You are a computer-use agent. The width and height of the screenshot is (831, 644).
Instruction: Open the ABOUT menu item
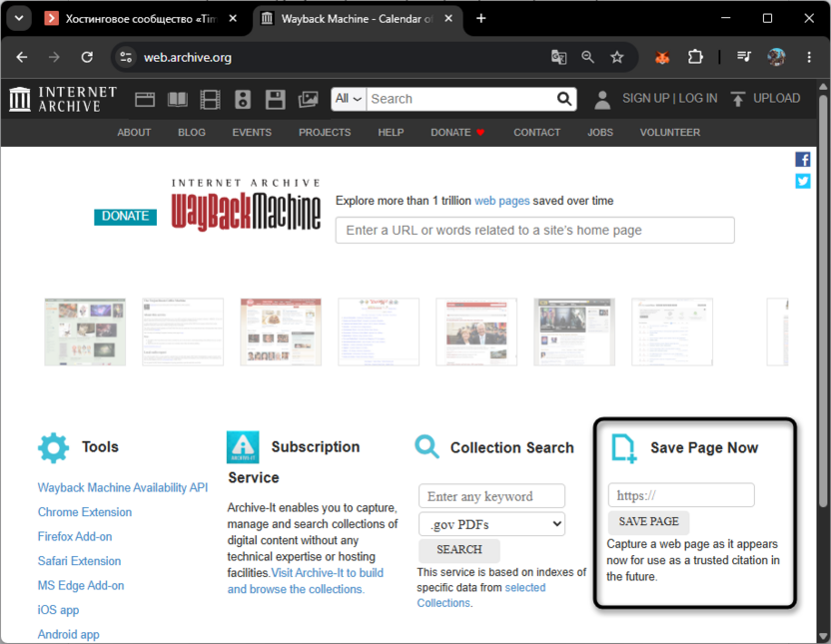click(134, 133)
